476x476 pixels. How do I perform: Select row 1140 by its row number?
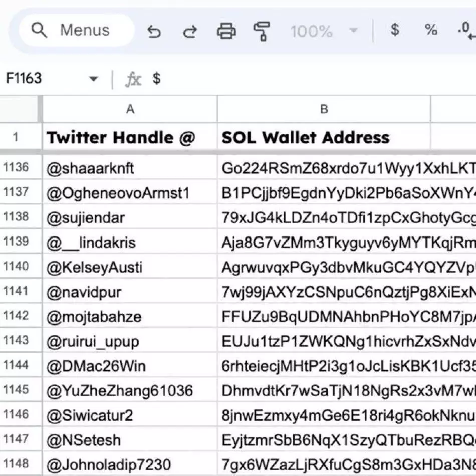[x=16, y=266]
